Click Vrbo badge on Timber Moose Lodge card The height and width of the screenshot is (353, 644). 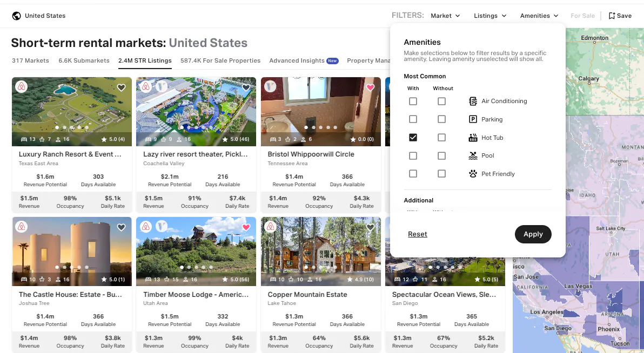pos(162,227)
